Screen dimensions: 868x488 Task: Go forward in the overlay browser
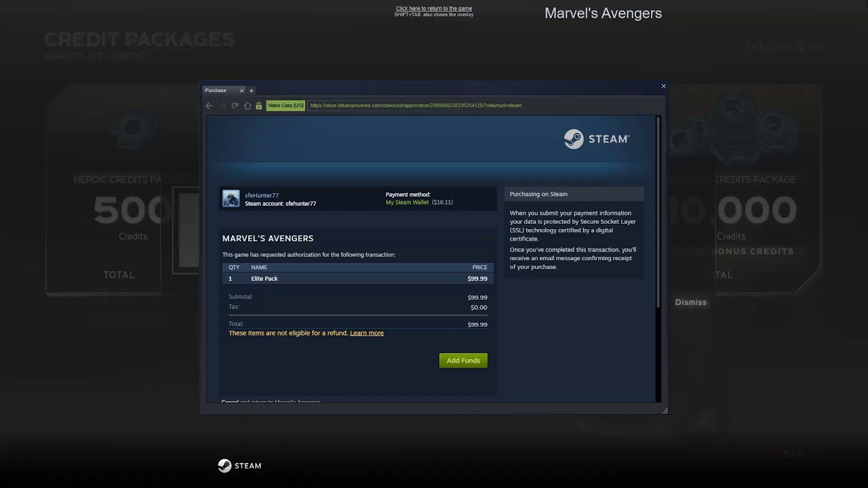pos(222,106)
